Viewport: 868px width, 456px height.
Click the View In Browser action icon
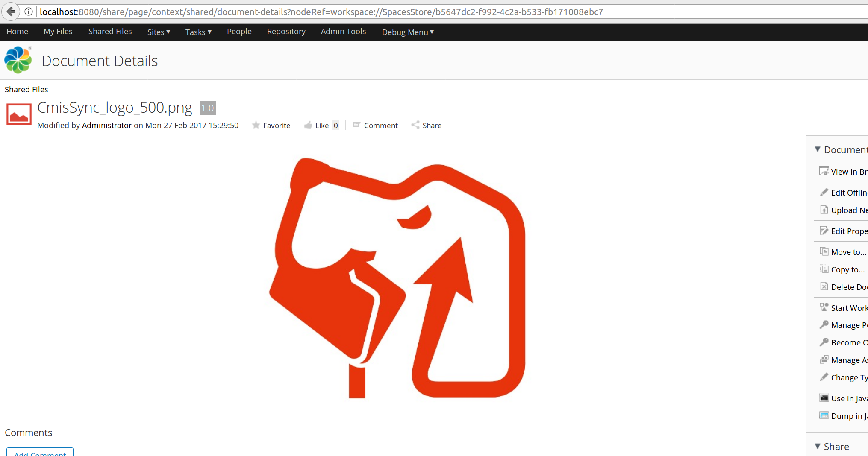coord(824,171)
